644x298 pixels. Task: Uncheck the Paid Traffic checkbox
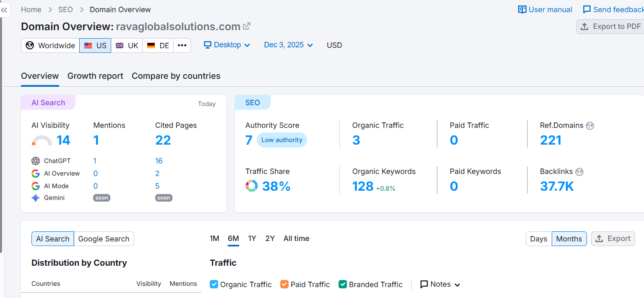pos(284,284)
